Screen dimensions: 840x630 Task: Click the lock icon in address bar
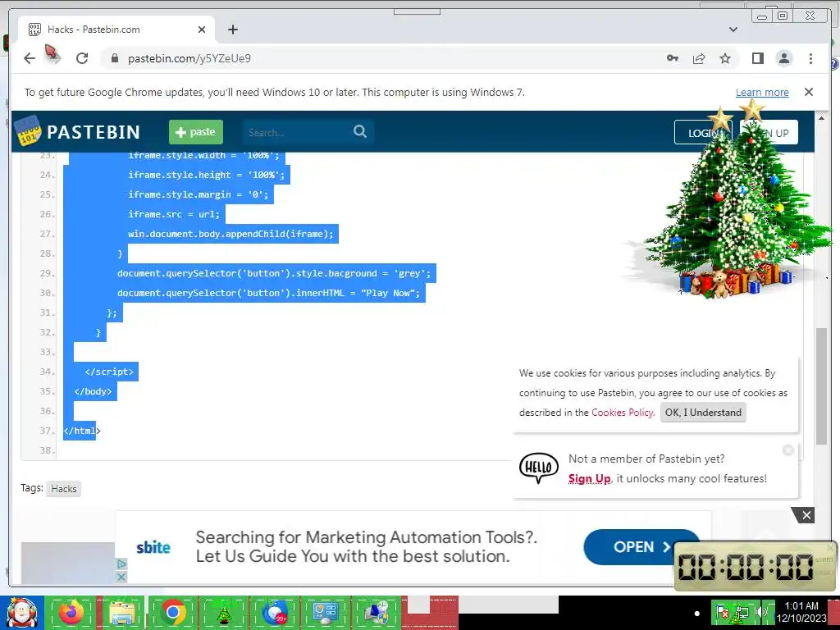click(x=114, y=58)
